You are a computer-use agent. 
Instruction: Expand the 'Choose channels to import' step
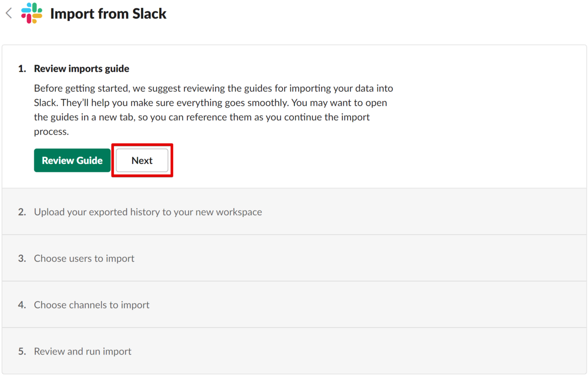point(294,305)
